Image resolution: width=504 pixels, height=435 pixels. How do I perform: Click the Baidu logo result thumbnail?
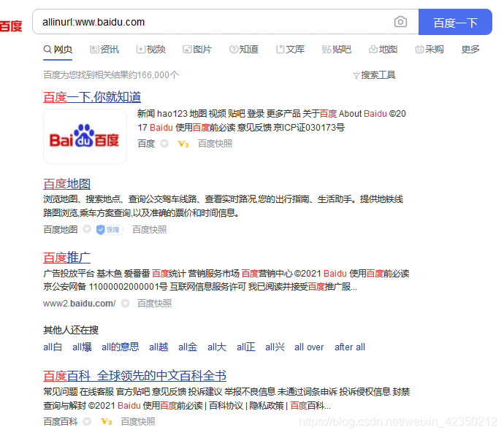click(x=85, y=136)
